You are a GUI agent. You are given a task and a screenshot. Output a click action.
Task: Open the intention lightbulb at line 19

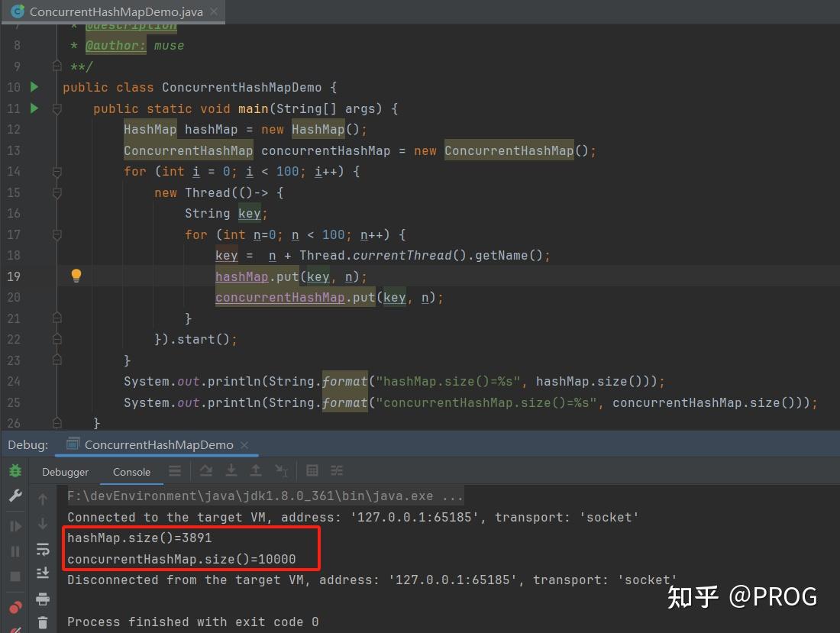point(76,276)
